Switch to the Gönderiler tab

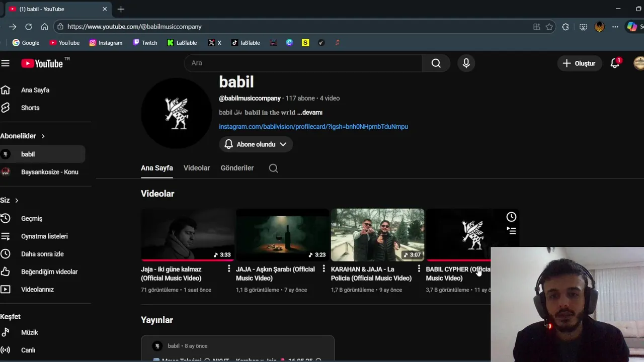coord(237,168)
